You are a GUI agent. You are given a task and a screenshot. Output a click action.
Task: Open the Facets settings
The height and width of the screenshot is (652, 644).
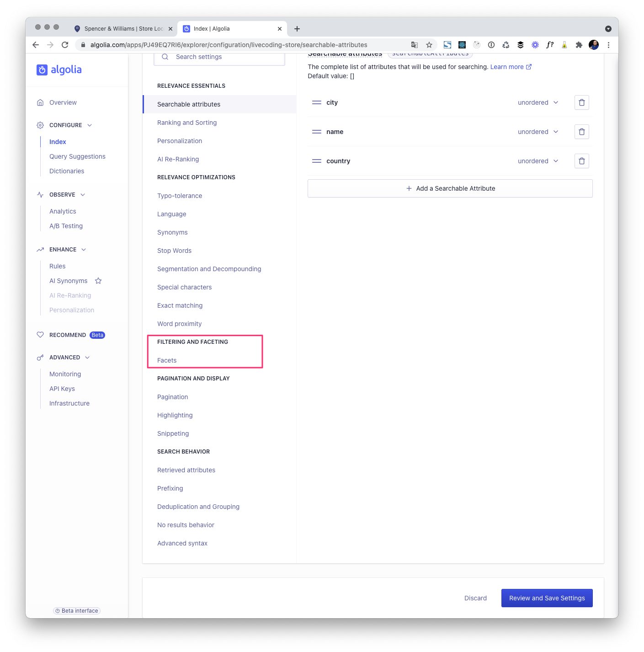[x=167, y=360]
